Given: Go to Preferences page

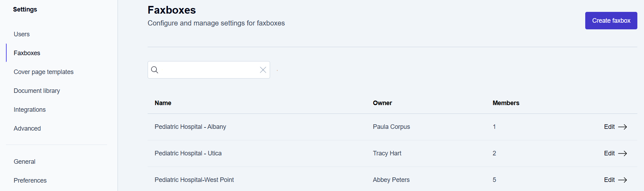Looking at the screenshot, I should (x=30, y=181).
